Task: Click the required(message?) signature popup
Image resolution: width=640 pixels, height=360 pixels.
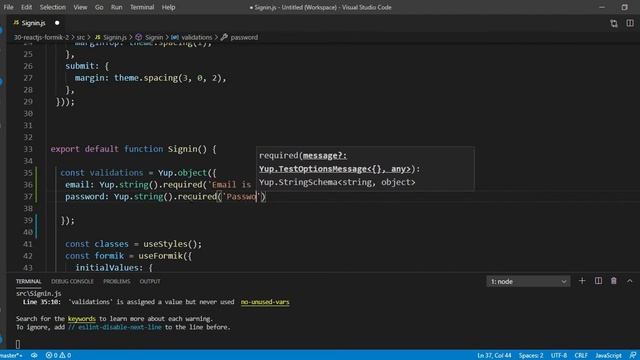Action: tap(365, 169)
